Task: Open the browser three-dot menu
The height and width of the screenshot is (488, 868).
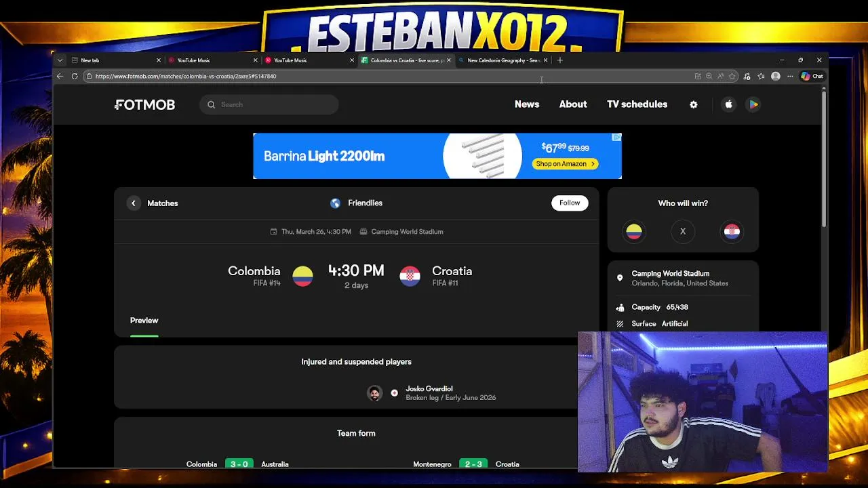Action: (790, 77)
